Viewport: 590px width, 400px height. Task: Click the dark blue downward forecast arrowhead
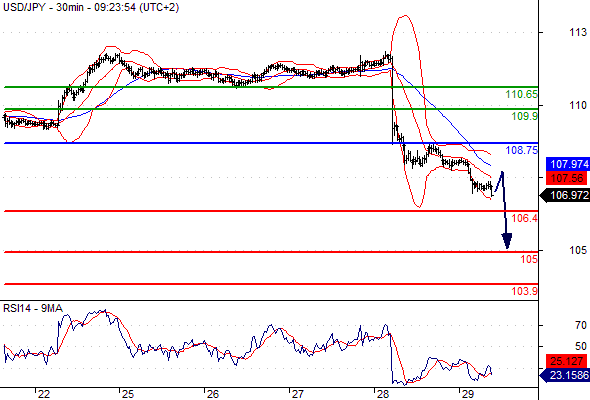click(x=507, y=241)
